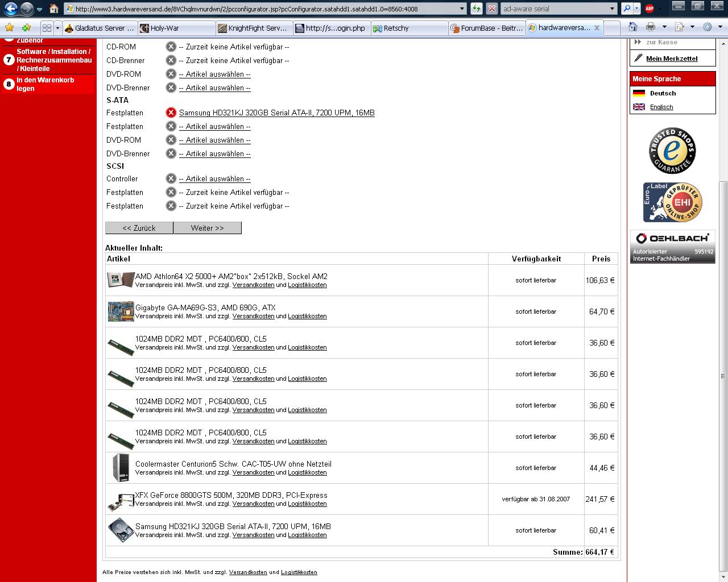Image resolution: width=728 pixels, height=582 pixels.
Task: Click the address bar URL field
Action: pyautogui.click(x=264, y=9)
